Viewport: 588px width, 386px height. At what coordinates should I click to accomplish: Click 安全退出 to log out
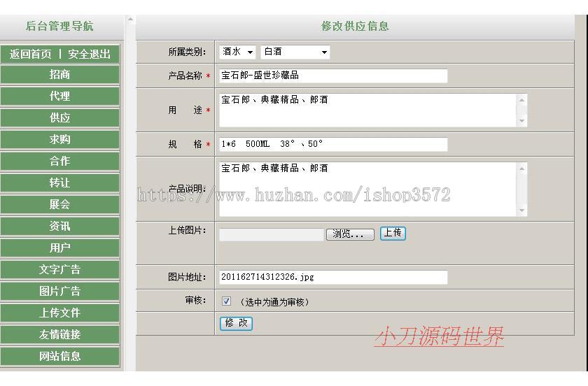90,54
